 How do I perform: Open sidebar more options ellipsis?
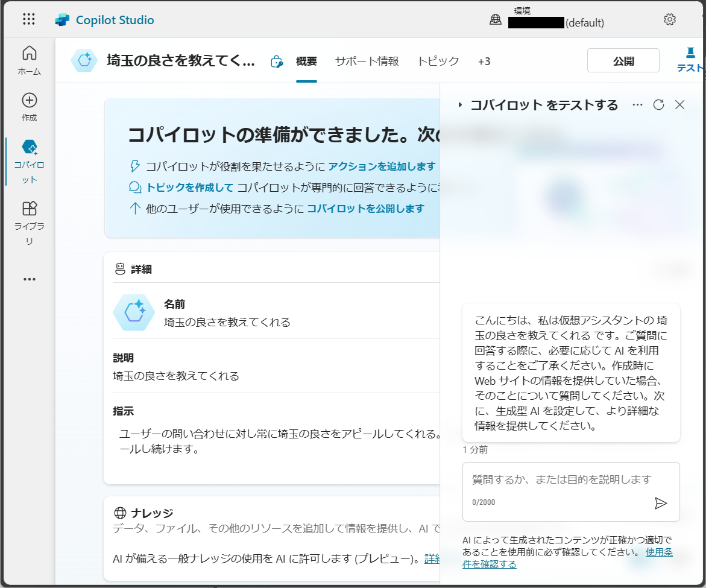click(x=30, y=279)
